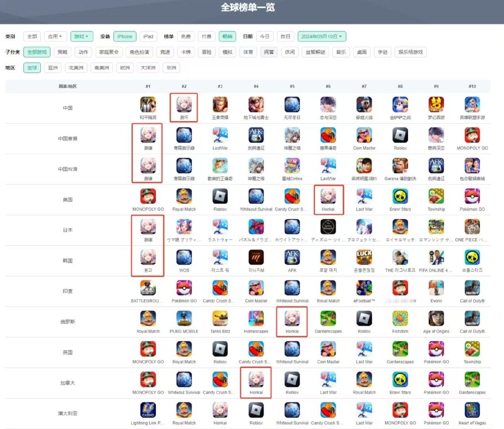This screenshot has width=504, height=429.
Task: Open Homescapes icon in 俄罗斯 row
Action: click(x=256, y=319)
